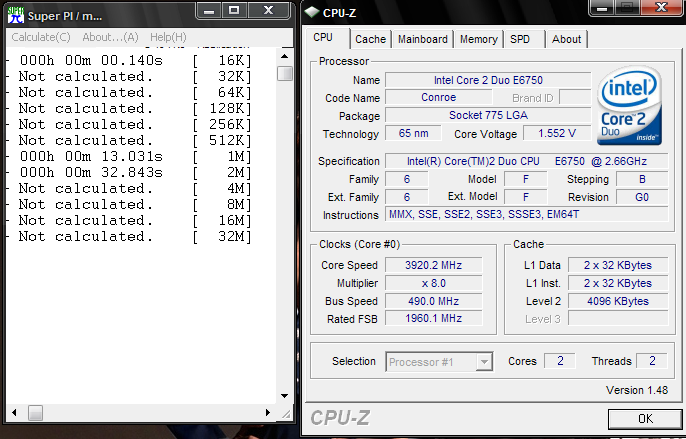
Task: Click the Threads value '2'
Action: pos(652,361)
